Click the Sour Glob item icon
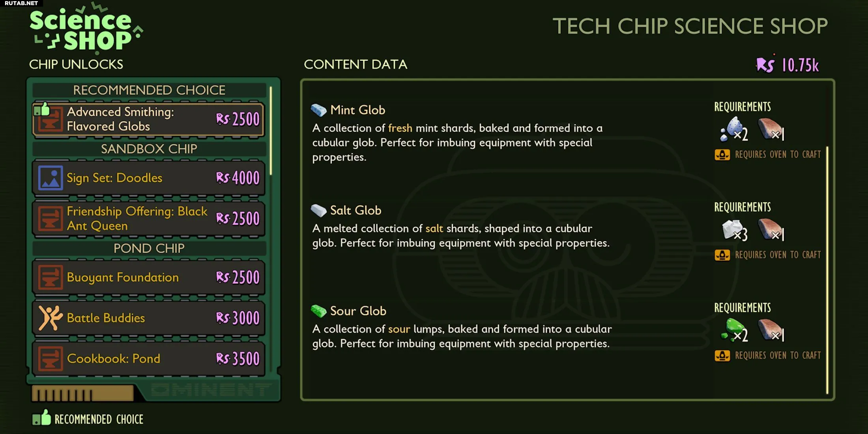Viewport: 868px width, 434px height. click(318, 311)
